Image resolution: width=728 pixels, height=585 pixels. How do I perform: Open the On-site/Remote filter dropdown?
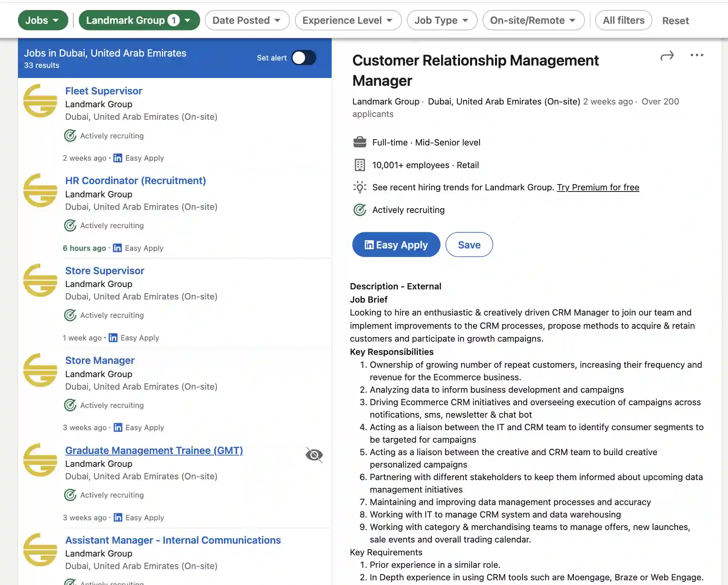[533, 20]
